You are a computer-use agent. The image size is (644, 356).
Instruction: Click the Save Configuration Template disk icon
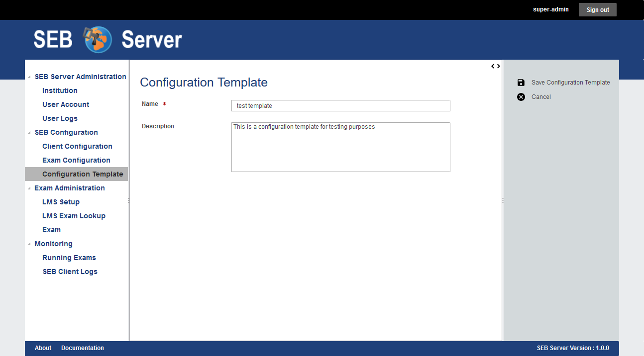click(x=521, y=83)
